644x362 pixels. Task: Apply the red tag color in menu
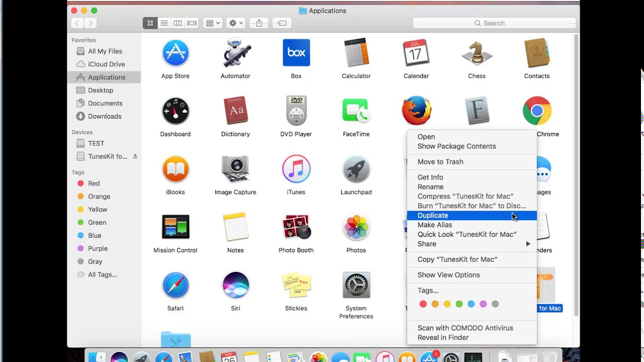(x=423, y=304)
